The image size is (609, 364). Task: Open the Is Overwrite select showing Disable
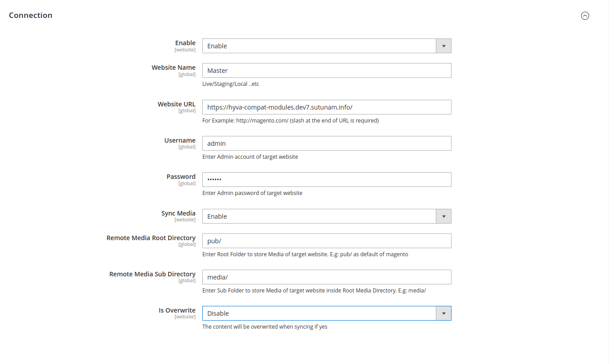point(327,313)
